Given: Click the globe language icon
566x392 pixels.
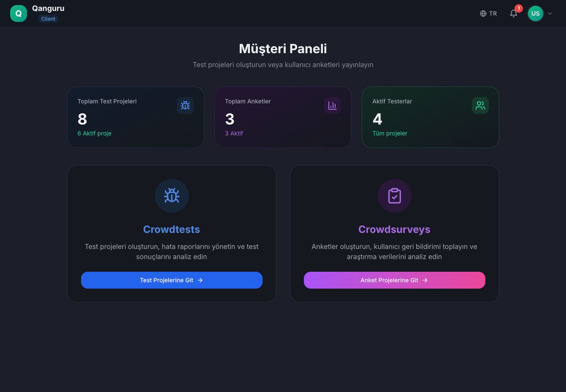Looking at the screenshot, I should click(483, 13).
